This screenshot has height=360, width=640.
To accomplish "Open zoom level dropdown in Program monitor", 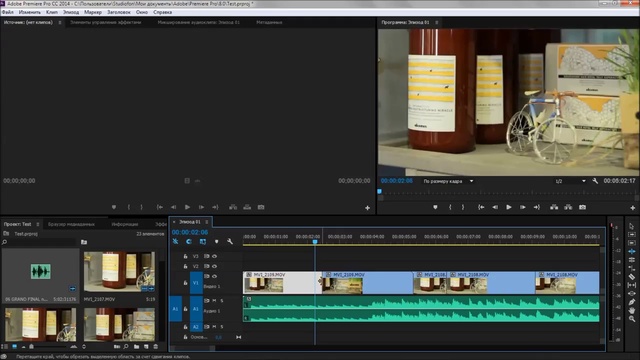I will [448, 181].
